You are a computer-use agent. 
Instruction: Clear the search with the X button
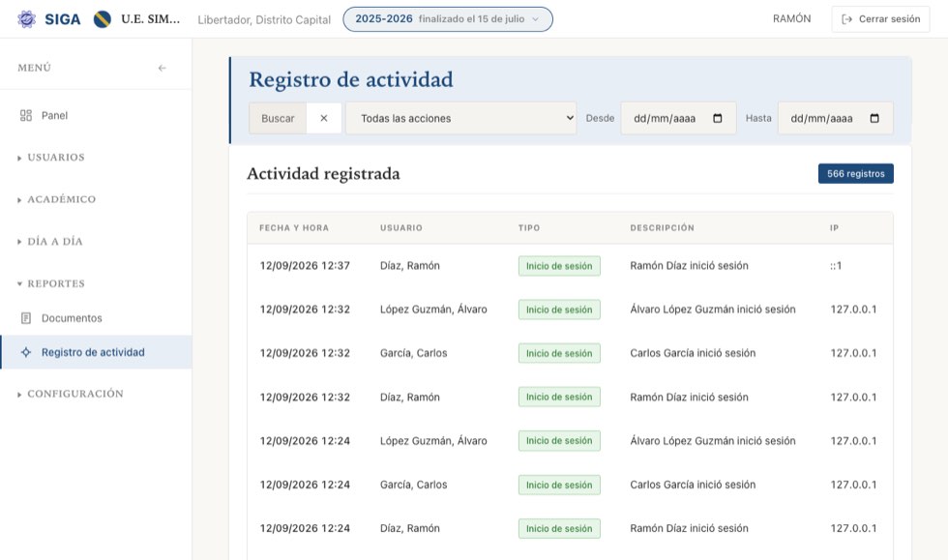pos(324,118)
